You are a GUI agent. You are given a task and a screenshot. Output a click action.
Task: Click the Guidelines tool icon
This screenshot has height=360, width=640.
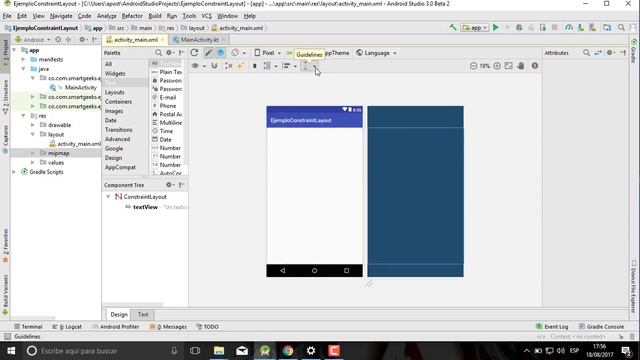pos(305,66)
